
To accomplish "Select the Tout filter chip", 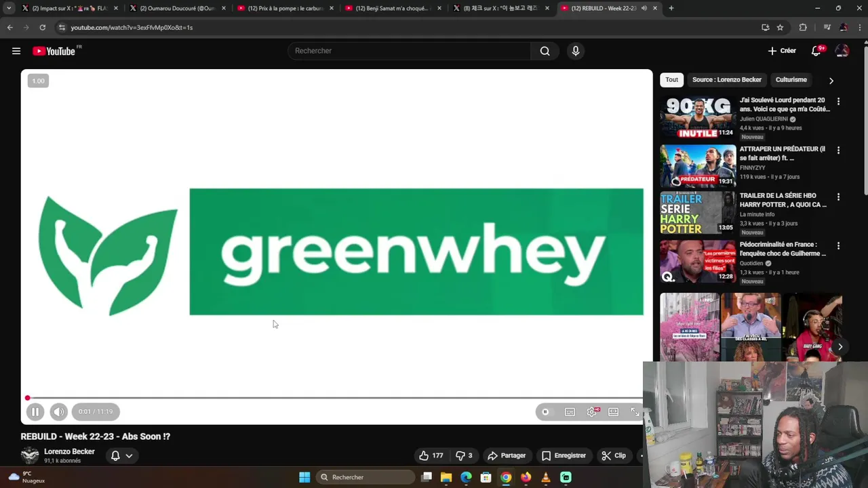I will [x=671, y=80].
